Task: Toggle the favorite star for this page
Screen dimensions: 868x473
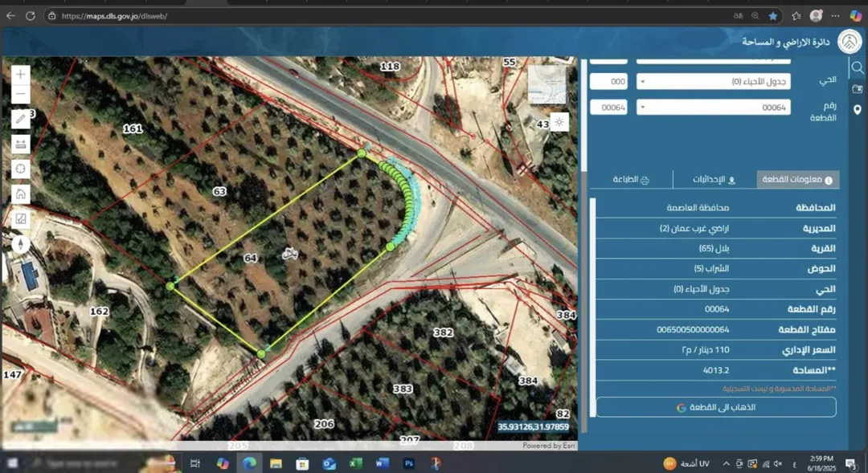Action: [773, 16]
